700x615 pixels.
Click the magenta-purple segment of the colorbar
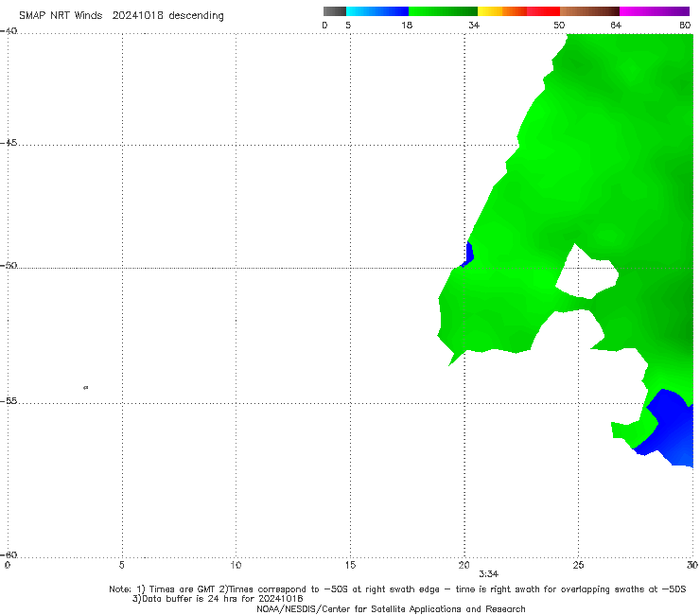pyautogui.click(x=655, y=11)
